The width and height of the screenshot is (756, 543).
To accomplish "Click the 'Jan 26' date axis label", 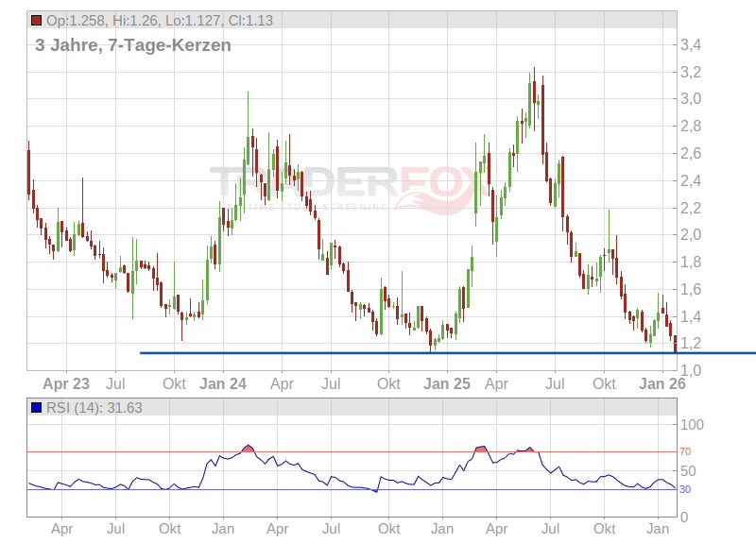I will coord(661,384).
